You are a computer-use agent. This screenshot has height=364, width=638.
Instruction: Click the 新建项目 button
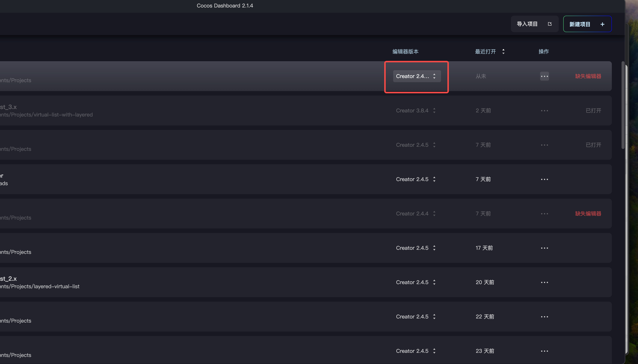(x=580, y=24)
